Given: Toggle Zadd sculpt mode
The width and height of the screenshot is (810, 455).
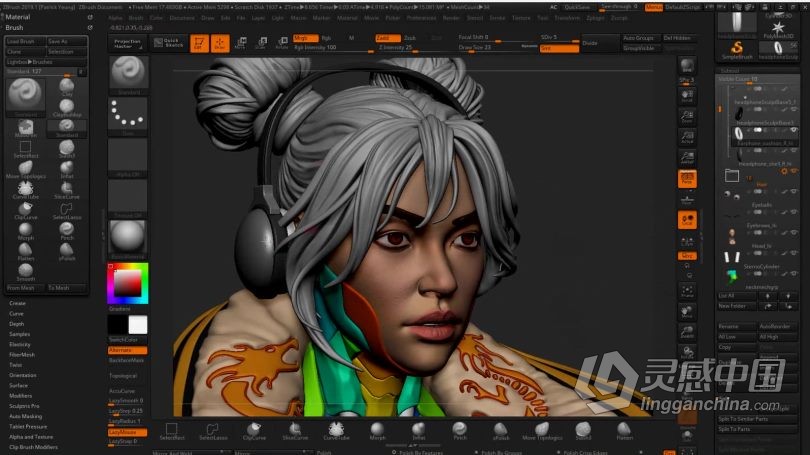Looking at the screenshot, I should click(388, 38).
